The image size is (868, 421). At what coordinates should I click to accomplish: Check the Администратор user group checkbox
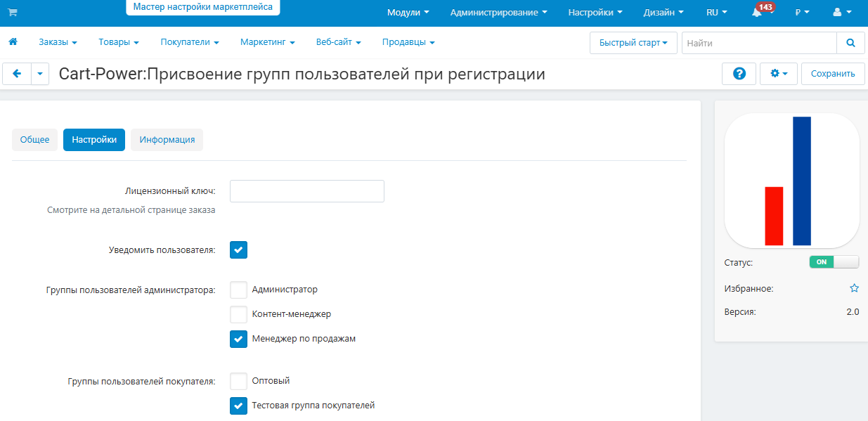pos(239,290)
